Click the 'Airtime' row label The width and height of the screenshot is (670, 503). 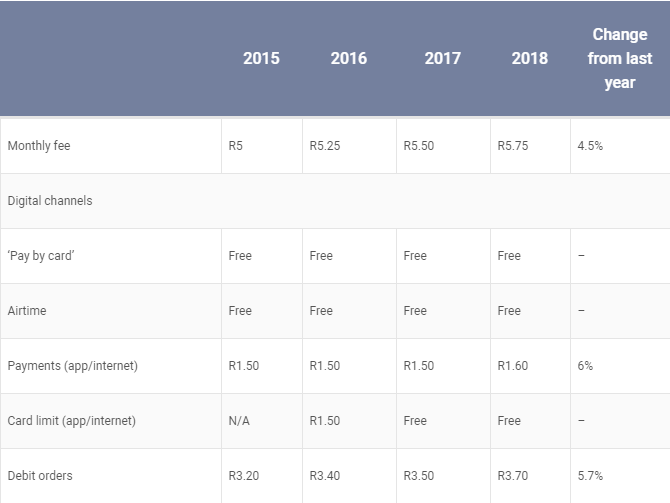(x=27, y=311)
